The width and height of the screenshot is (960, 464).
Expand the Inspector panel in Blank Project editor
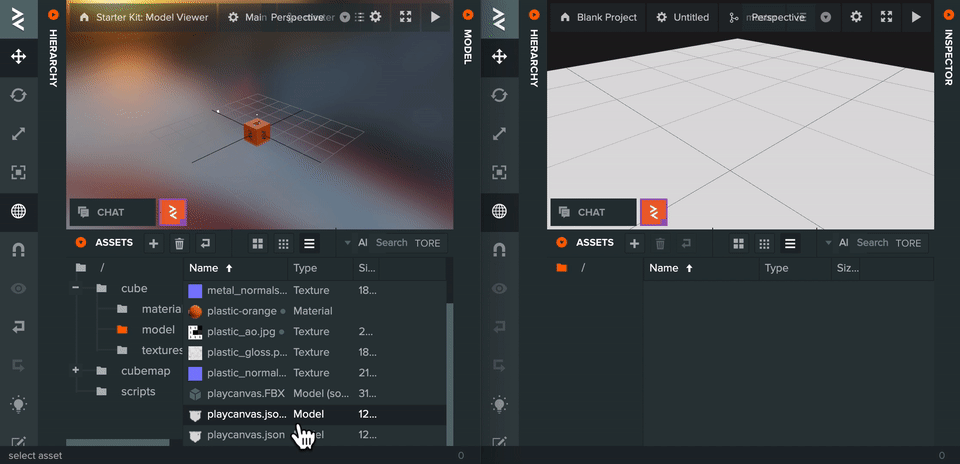click(948, 15)
